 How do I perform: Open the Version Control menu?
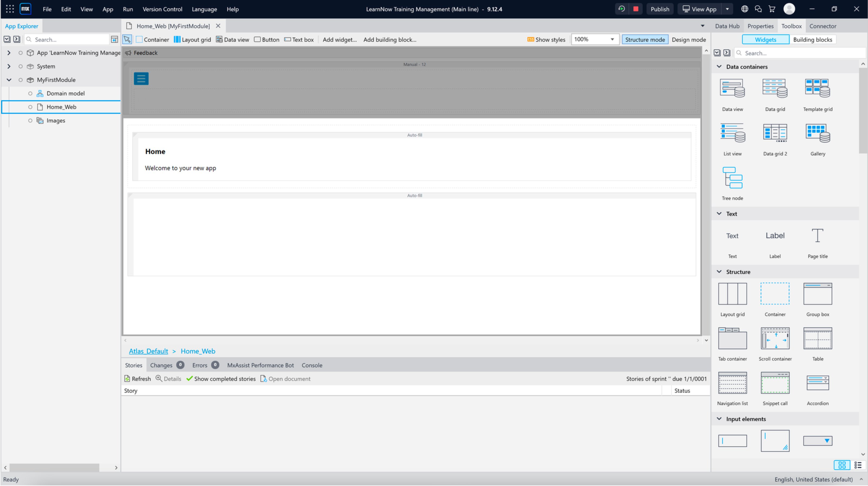coord(162,9)
